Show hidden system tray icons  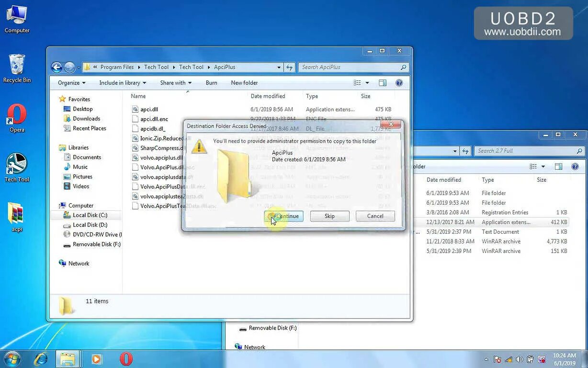pos(486,359)
